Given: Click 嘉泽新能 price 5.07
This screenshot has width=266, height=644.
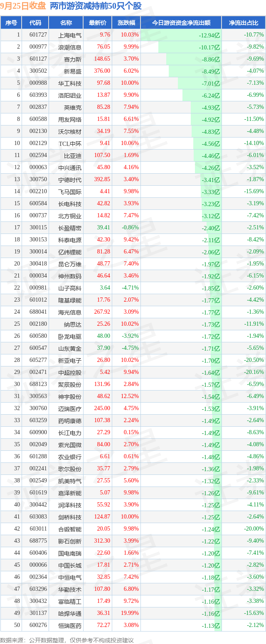Looking at the screenshot, I should point(105,493).
